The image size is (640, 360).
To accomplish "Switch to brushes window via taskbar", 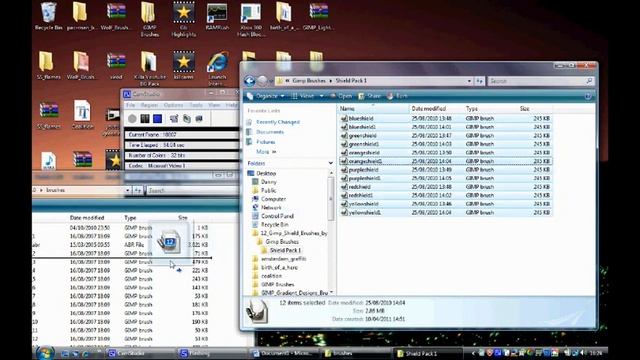I will coord(355,353).
